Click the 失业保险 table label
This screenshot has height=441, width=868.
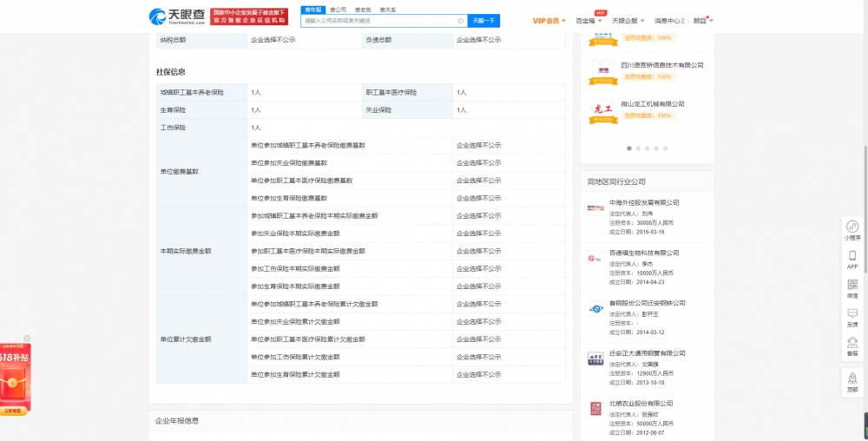[378, 110]
